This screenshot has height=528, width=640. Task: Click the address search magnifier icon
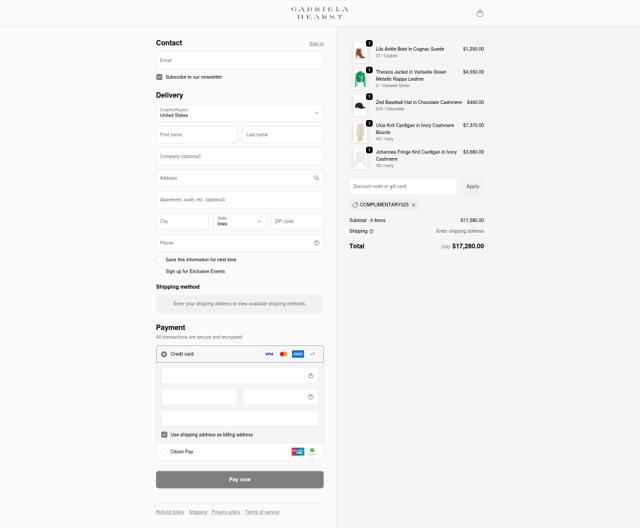(x=316, y=178)
